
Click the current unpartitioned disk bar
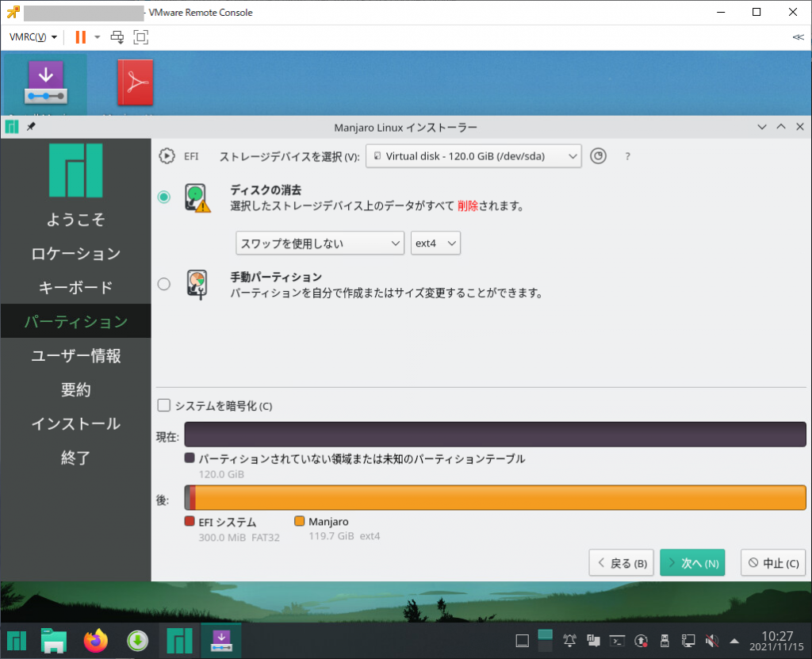495,434
